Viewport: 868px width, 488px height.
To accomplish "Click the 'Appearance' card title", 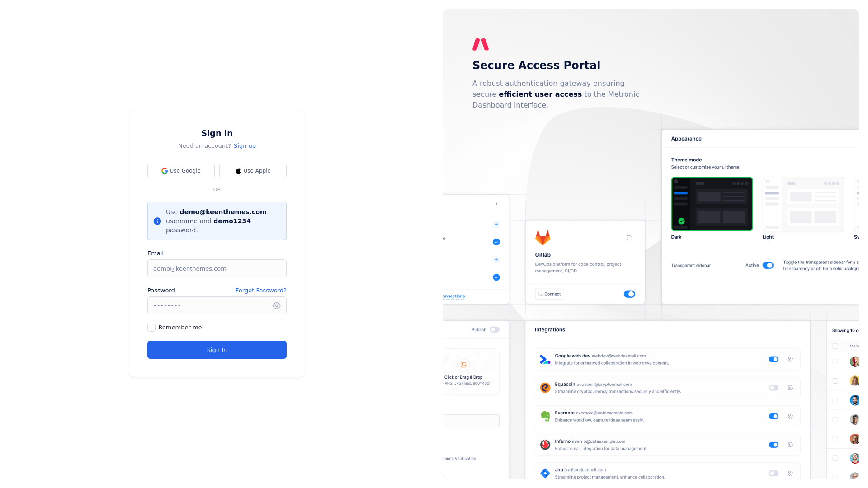I will 686,139.
